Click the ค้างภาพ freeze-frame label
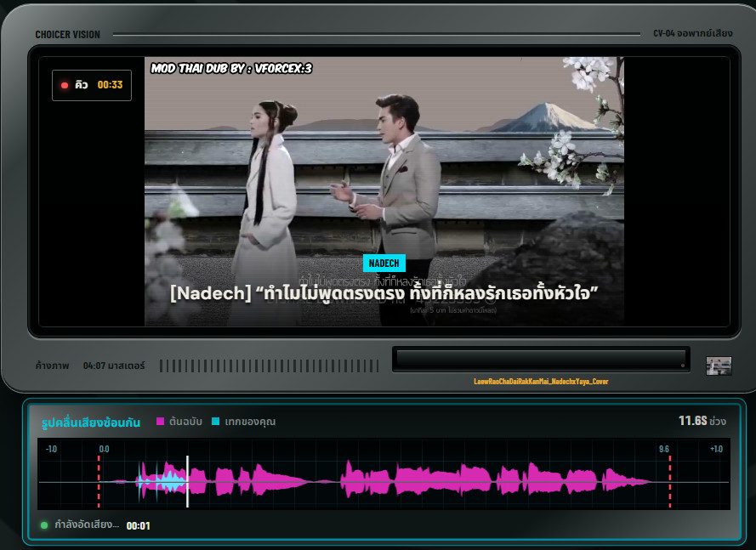This screenshot has width=756, height=550. tap(52, 366)
